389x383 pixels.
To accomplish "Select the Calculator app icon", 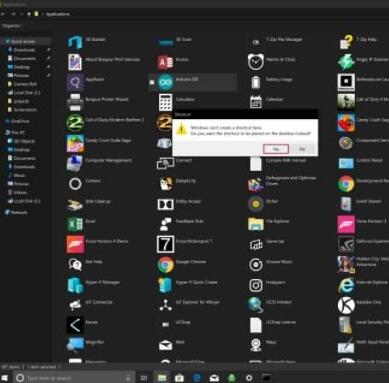I will [165, 102].
